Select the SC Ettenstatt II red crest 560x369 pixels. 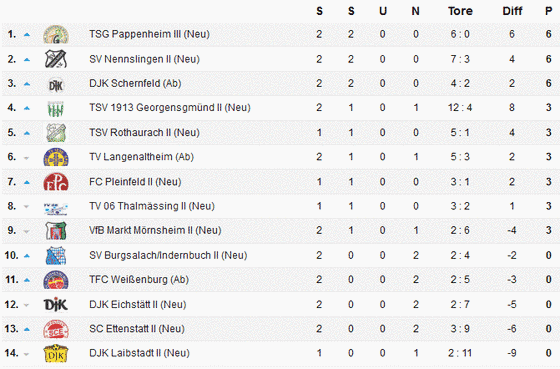(56, 329)
